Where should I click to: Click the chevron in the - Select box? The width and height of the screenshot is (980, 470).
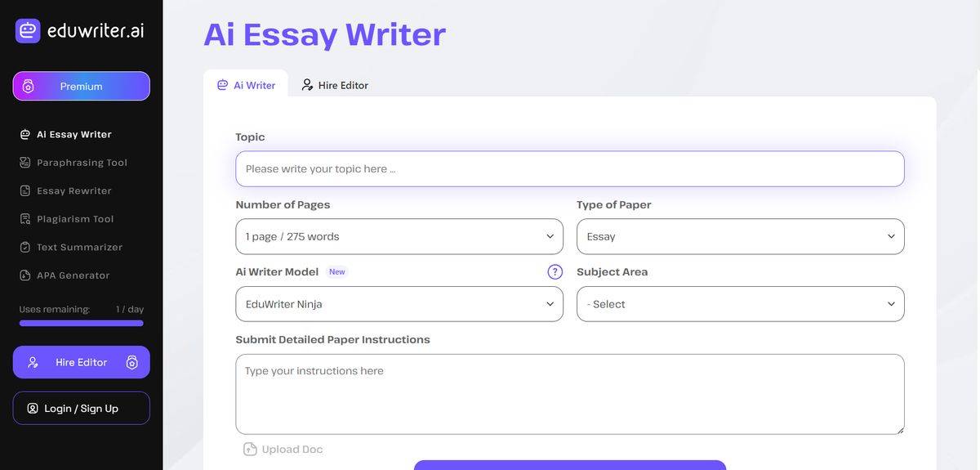point(891,304)
